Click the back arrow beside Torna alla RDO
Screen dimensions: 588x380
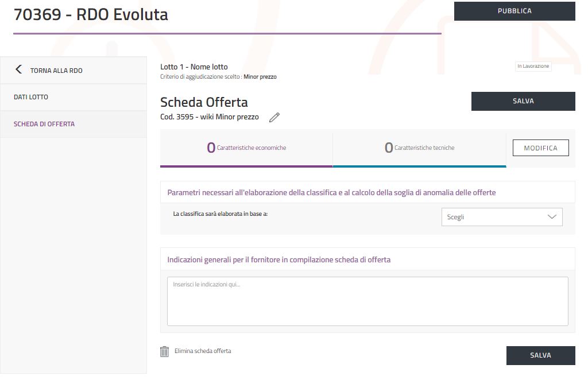pyautogui.click(x=18, y=69)
